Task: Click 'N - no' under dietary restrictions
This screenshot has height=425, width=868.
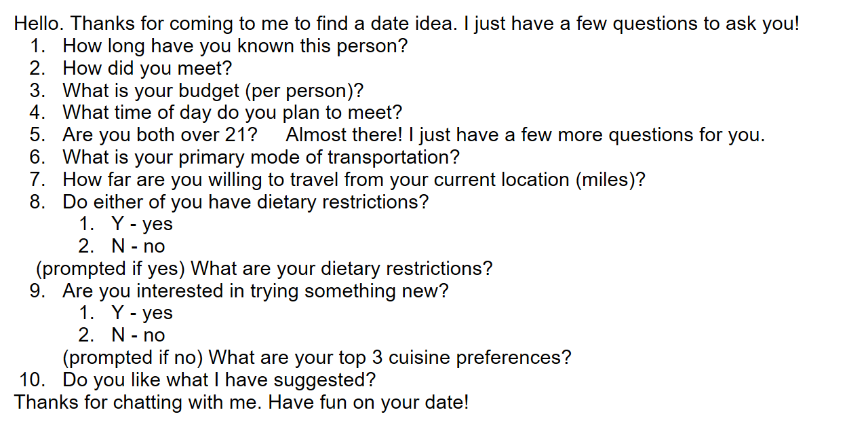Action: pyautogui.click(x=138, y=246)
